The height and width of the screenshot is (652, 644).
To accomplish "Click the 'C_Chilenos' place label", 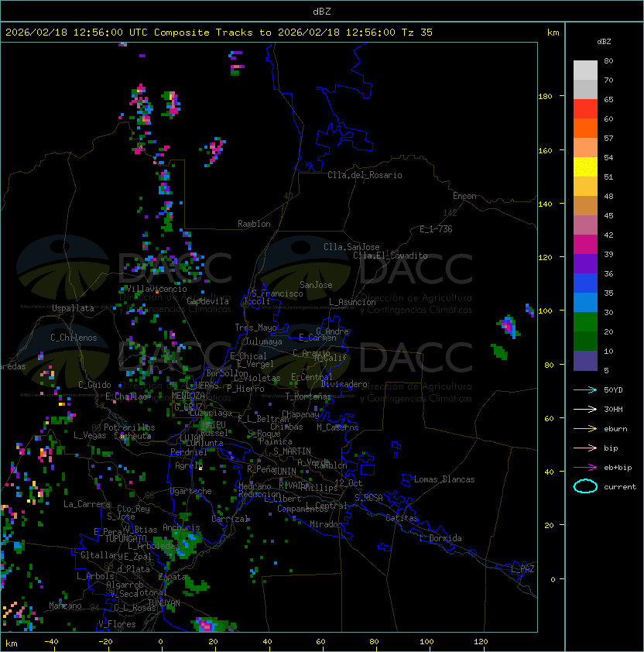I will (74, 338).
